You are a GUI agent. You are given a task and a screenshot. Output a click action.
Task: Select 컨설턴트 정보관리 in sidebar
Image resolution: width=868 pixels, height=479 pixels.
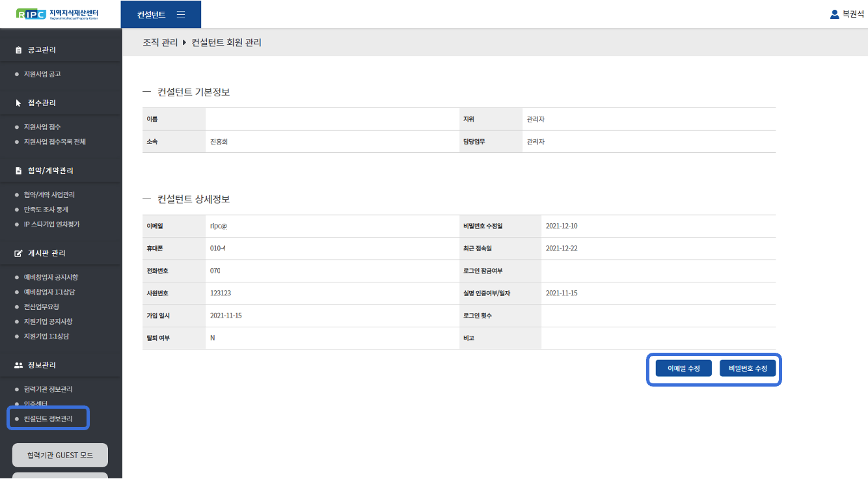pos(48,418)
